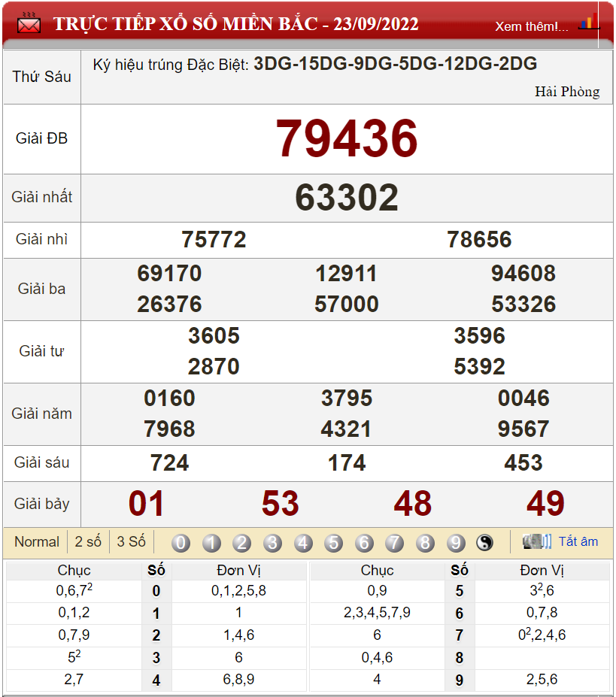Click second prize number 75772

coord(214,240)
